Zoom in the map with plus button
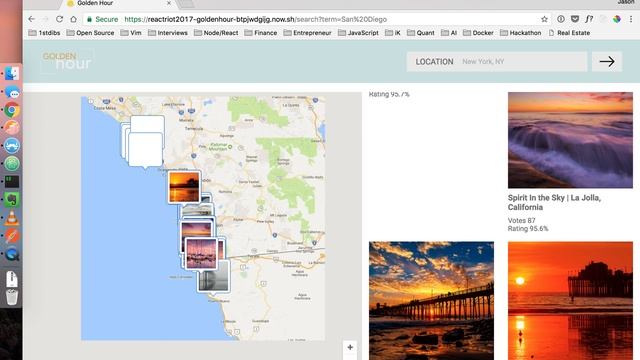Screen dimensions: 640x360 (x=350, y=347)
